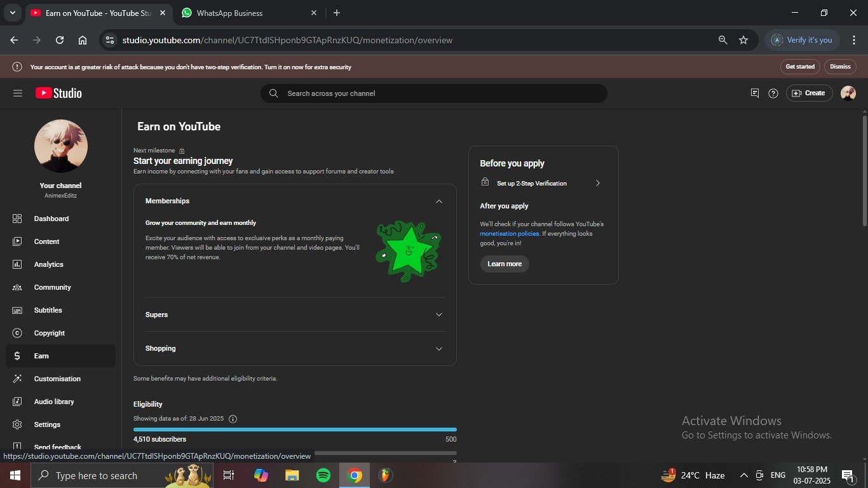Screen dimensions: 868x488
Task: Click the zoom magnifier icon in address bar
Action: (722, 40)
